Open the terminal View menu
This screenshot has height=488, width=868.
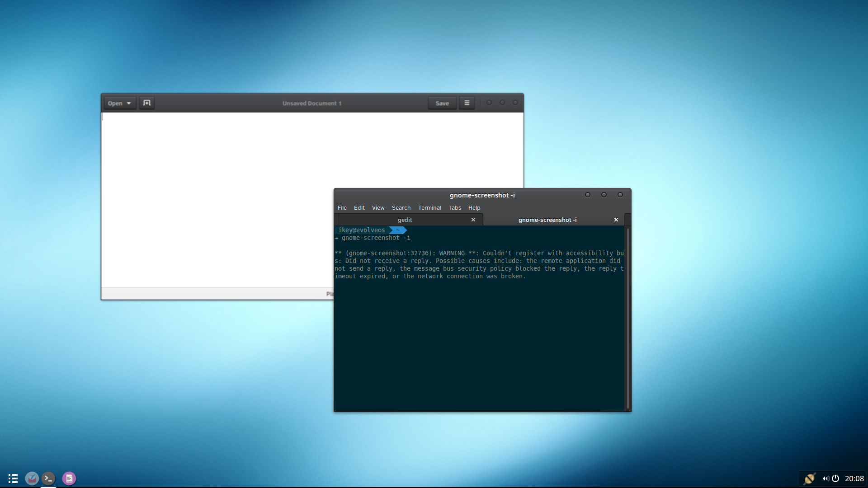(x=378, y=208)
